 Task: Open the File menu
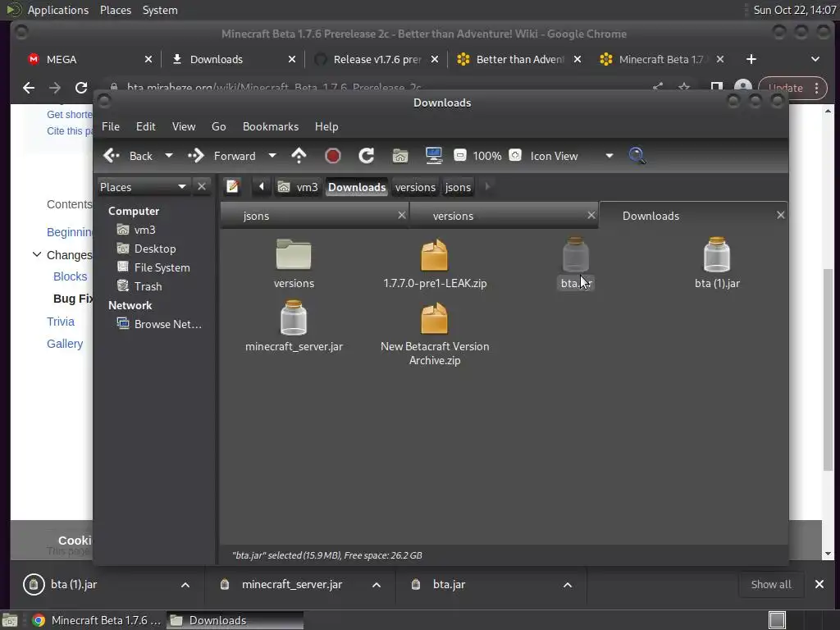[x=111, y=126]
